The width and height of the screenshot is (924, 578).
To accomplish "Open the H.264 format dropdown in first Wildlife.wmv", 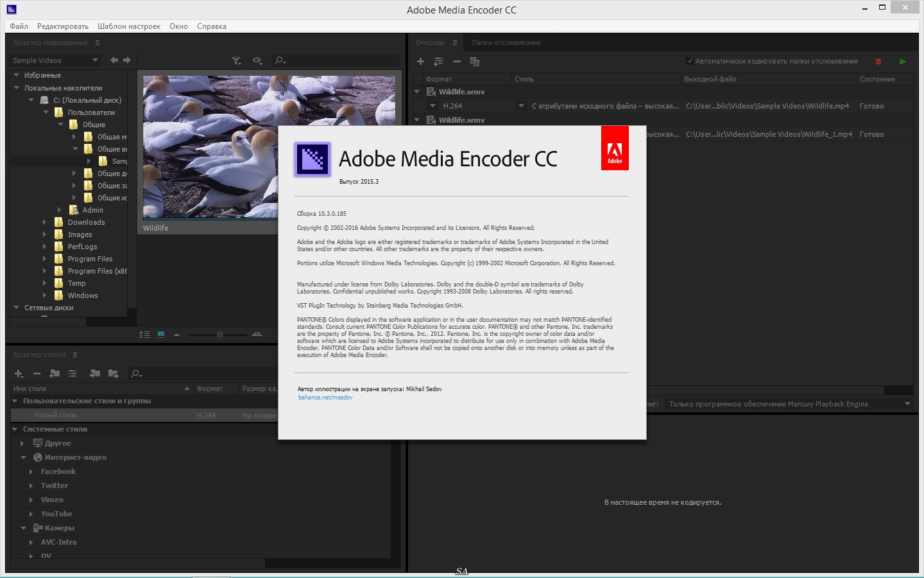I will click(x=432, y=106).
